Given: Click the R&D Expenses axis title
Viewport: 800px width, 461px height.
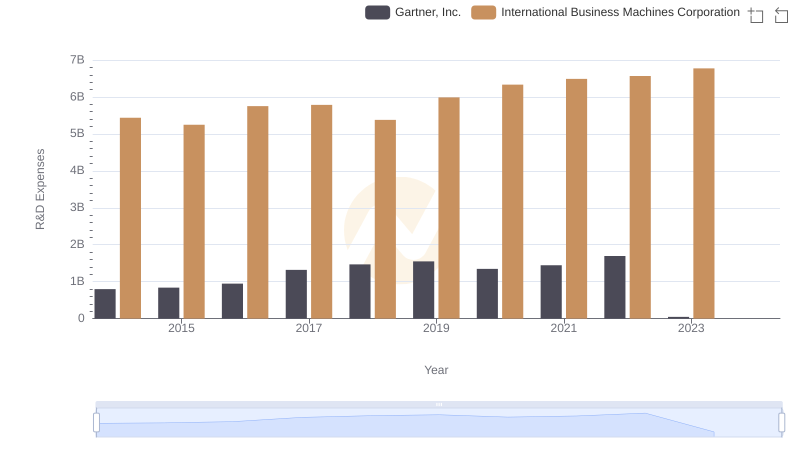Looking at the screenshot, I should 40,189.
